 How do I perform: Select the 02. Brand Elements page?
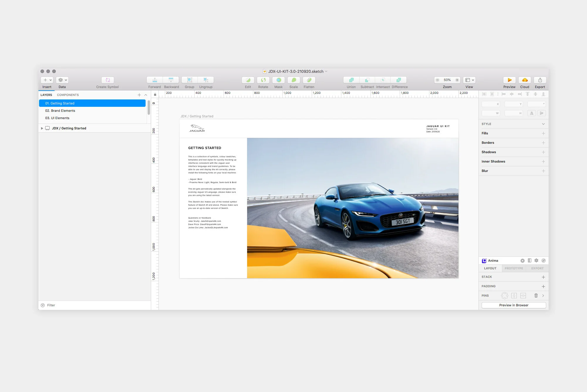tap(60, 111)
